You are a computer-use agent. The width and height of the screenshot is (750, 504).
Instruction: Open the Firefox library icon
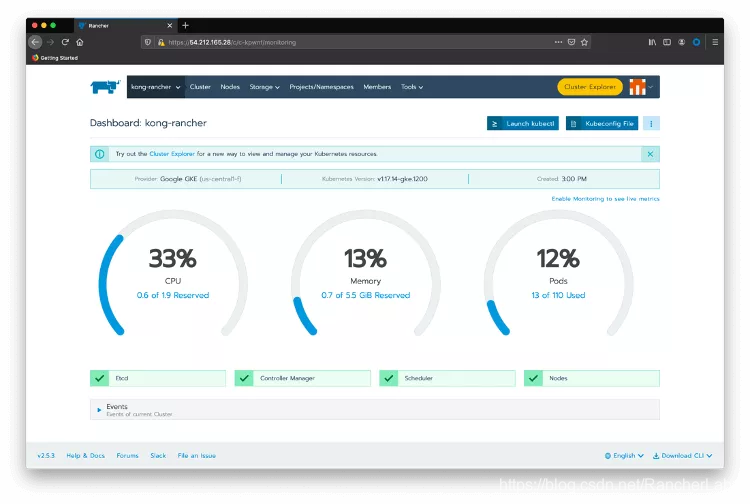(652, 42)
